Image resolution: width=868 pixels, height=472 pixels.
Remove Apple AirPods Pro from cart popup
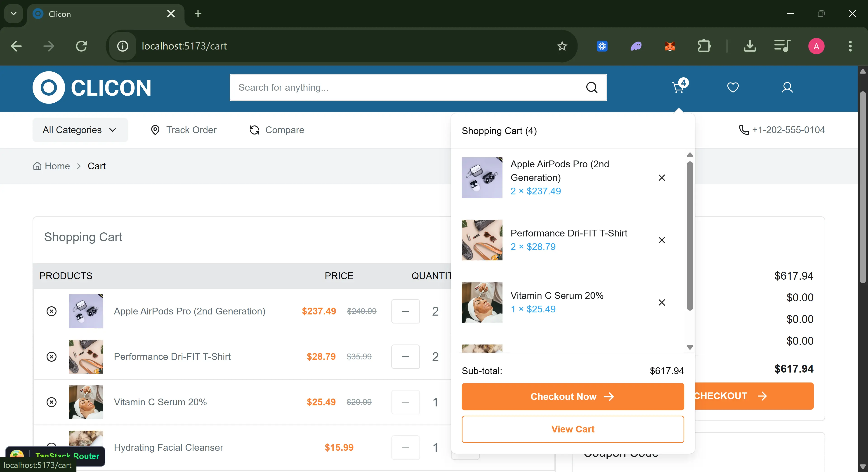(662, 177)
